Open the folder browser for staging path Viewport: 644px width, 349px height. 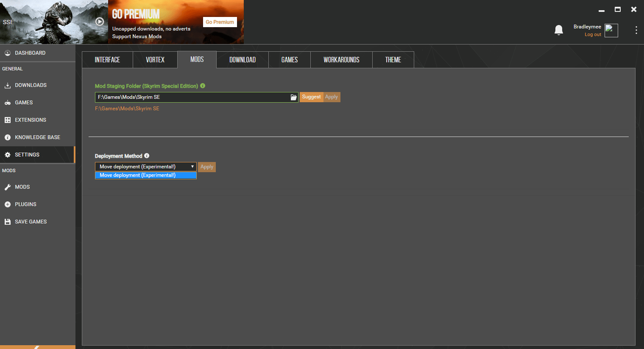coord(293,97)
